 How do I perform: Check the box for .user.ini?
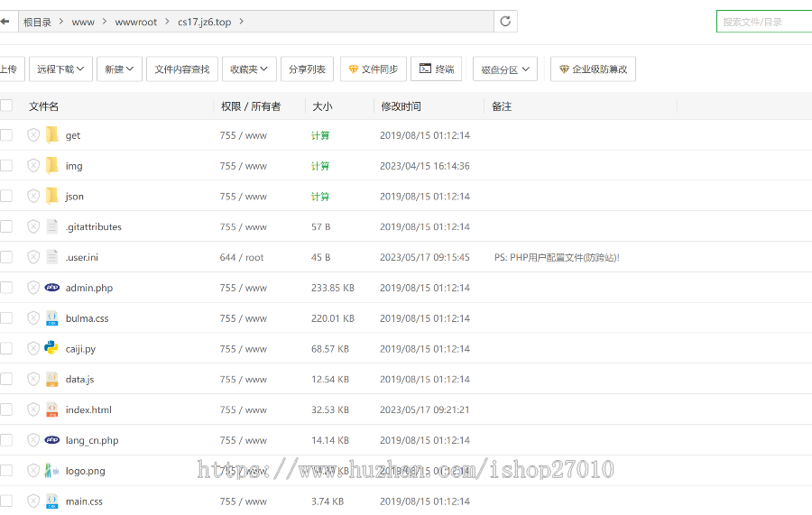[x=6, y=257]
